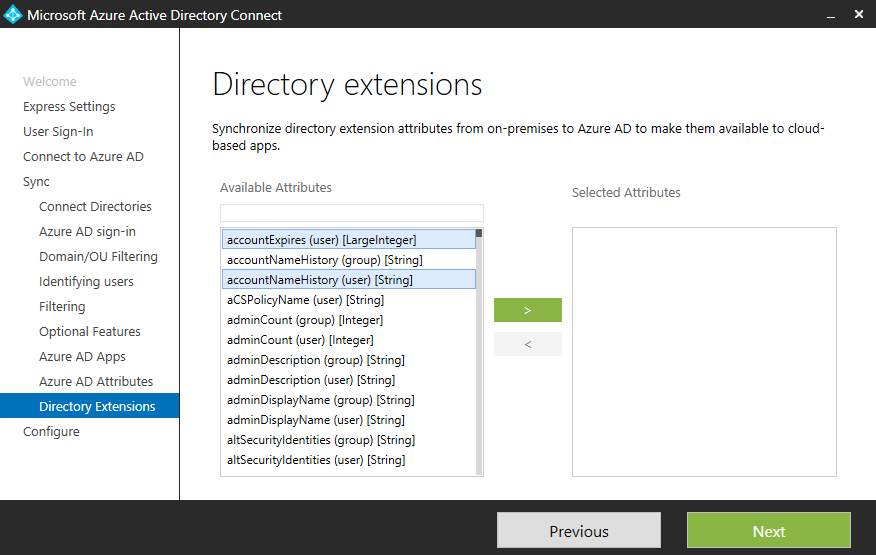The width and height of the screenshot is (876, 555).
Task: Click the add attribute right arrow button
Action: coord(527,310)
